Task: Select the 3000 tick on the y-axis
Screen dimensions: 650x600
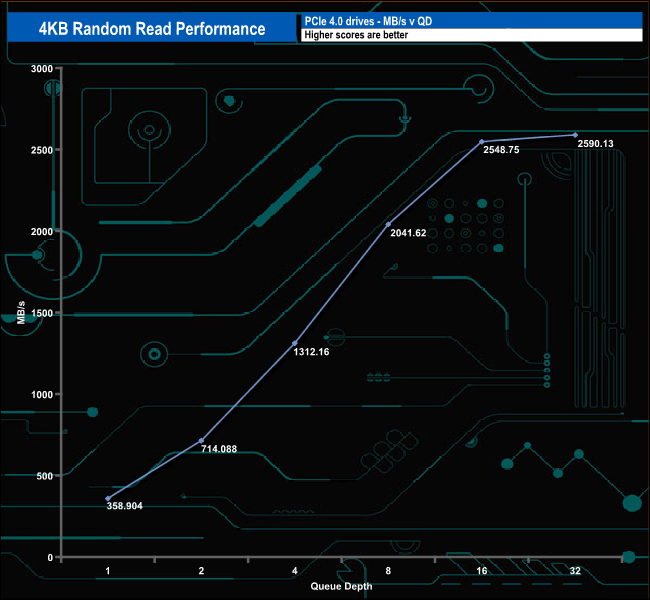Action: (x=42, y=68)
